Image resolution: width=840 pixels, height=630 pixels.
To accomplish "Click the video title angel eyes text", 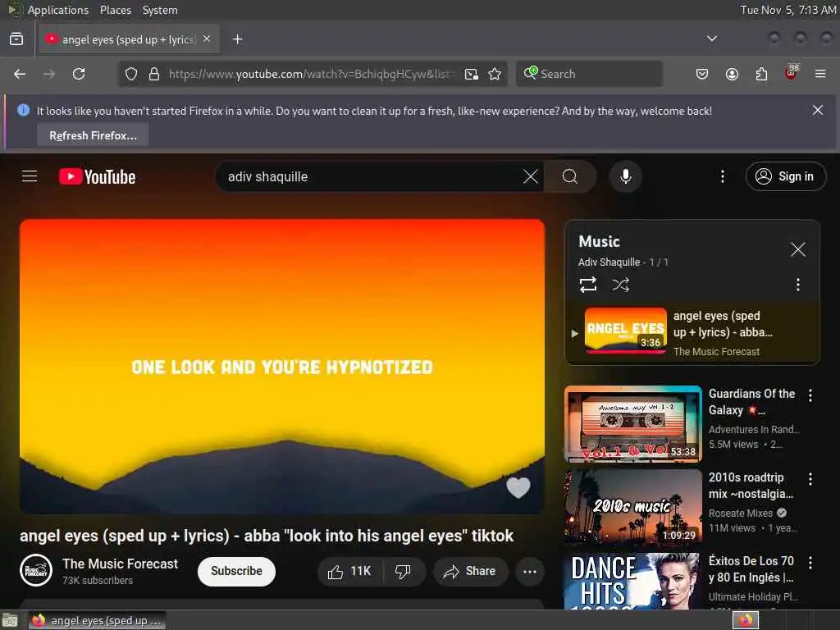I will tap(267, 536).
